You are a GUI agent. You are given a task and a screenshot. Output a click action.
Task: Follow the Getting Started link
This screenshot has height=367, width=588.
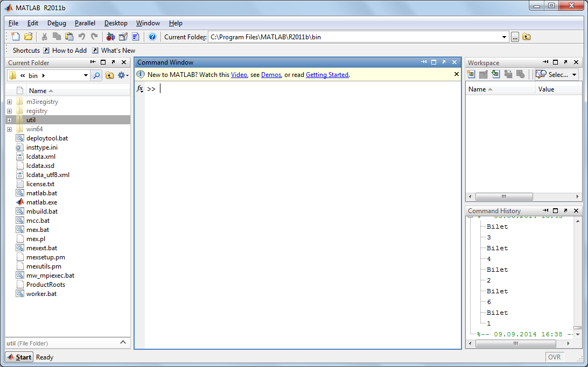click(x=327, y=75)
